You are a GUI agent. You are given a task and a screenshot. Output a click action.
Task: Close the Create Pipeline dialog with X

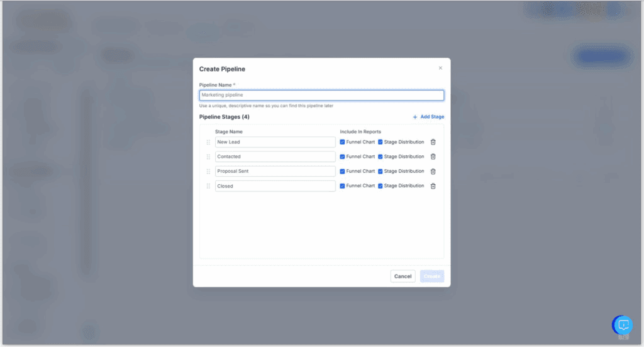pyautogui.click(x=440, y=68)
